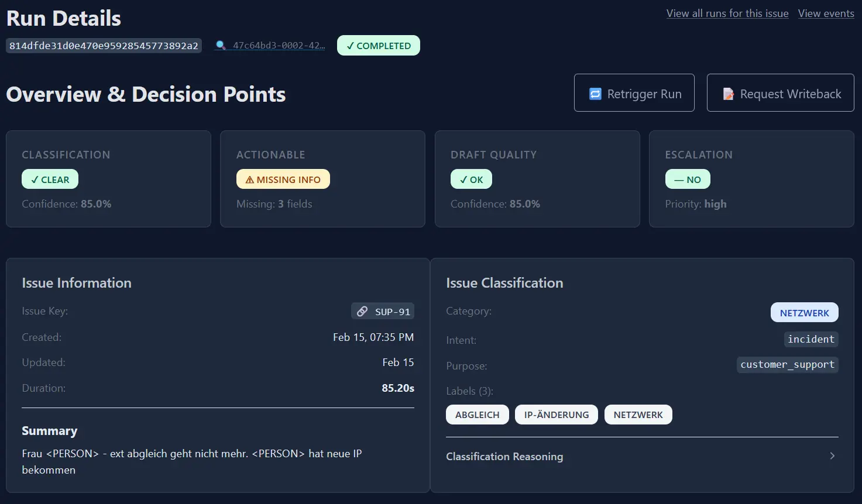Click the magnifier icon beside trace ID
This screenshot has height=504, width=862.
coord(221,46)
